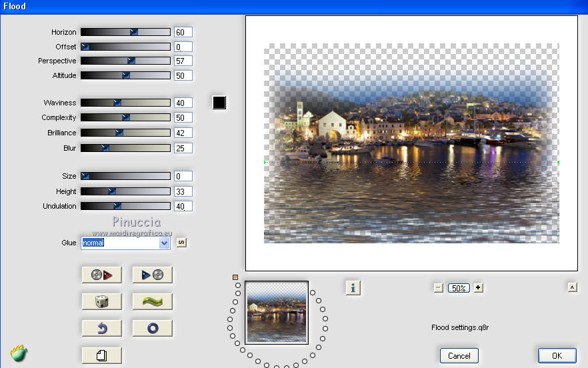Click the Waviness value field showing 40
Image resolution: width=588 pixels, height=368 pixels.
(x=183, y=103)
